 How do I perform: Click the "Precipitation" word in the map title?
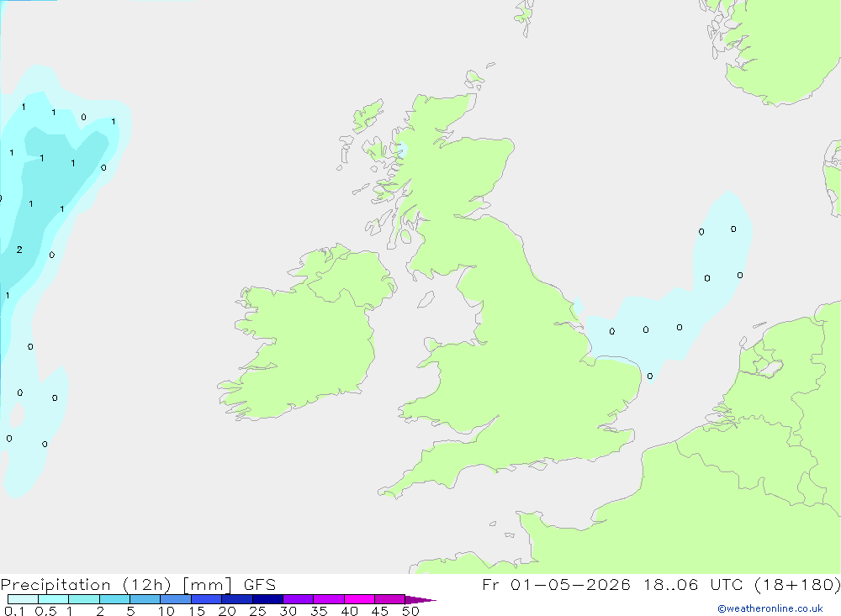click(x=56, y=585)
